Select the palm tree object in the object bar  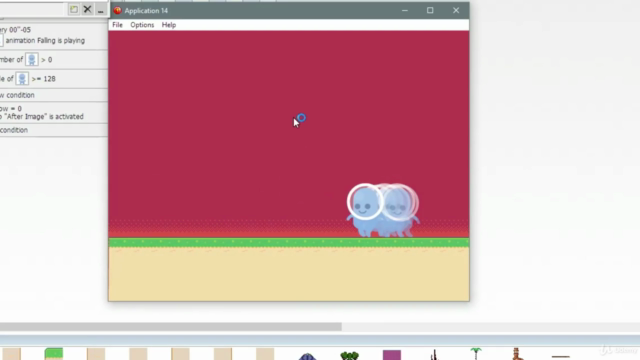coord(476,353)
